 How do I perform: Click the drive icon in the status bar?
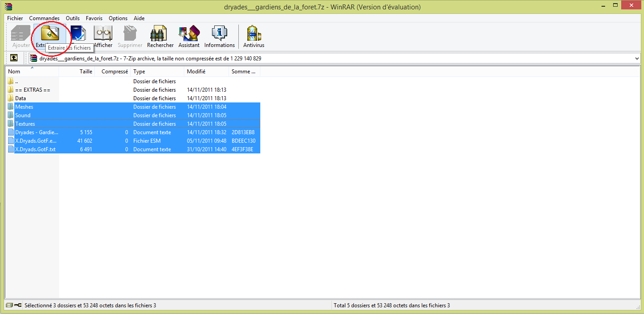[x=9, y=306]
